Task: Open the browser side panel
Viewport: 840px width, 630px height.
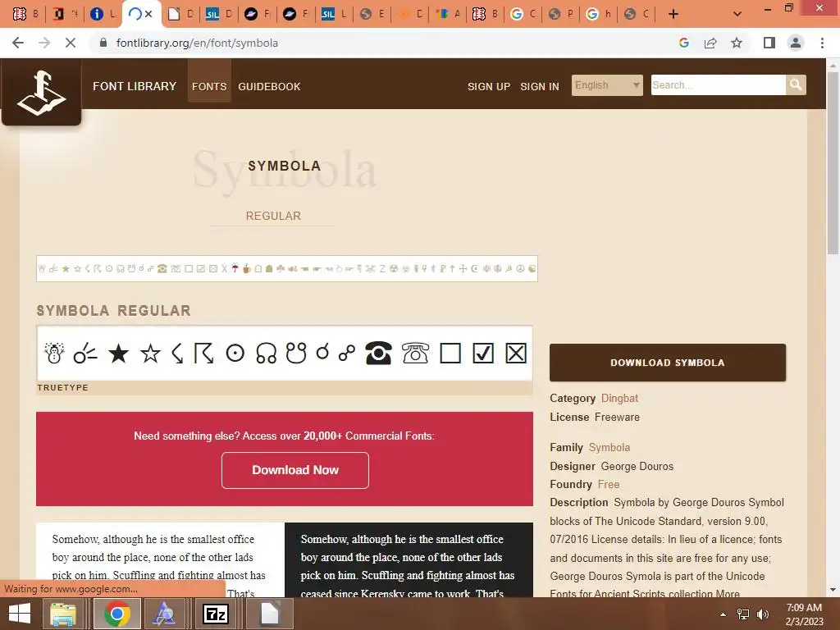Action: tap(769, 43)
